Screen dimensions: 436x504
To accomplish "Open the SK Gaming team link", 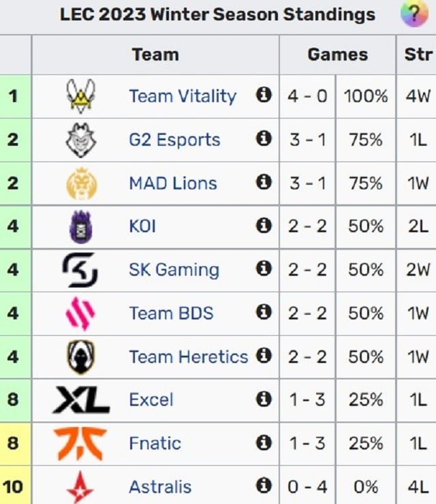I will pyautogui.click(x=174, y=270).
